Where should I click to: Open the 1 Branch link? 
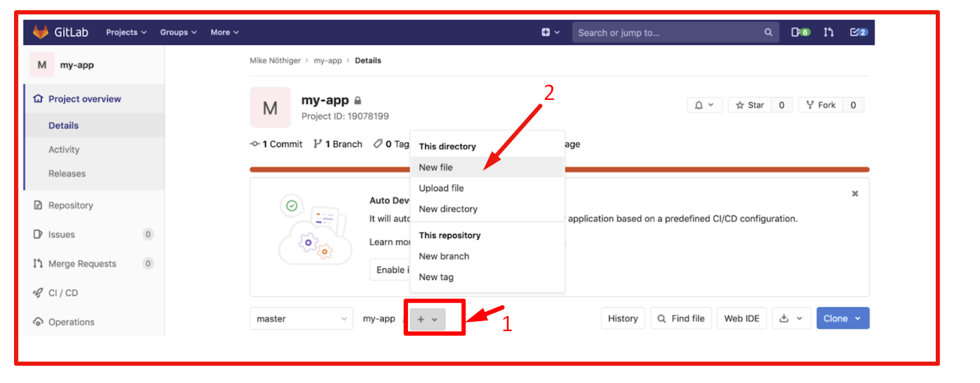point(337,144)
